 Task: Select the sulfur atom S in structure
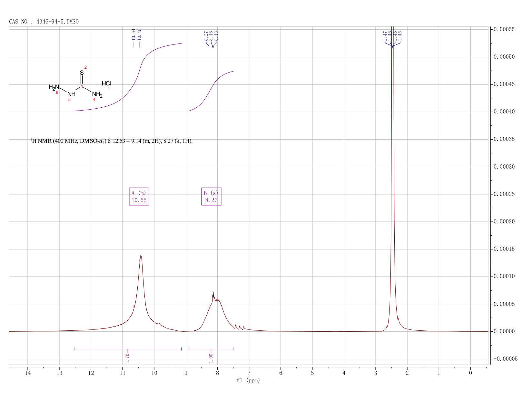coord(82,73)
